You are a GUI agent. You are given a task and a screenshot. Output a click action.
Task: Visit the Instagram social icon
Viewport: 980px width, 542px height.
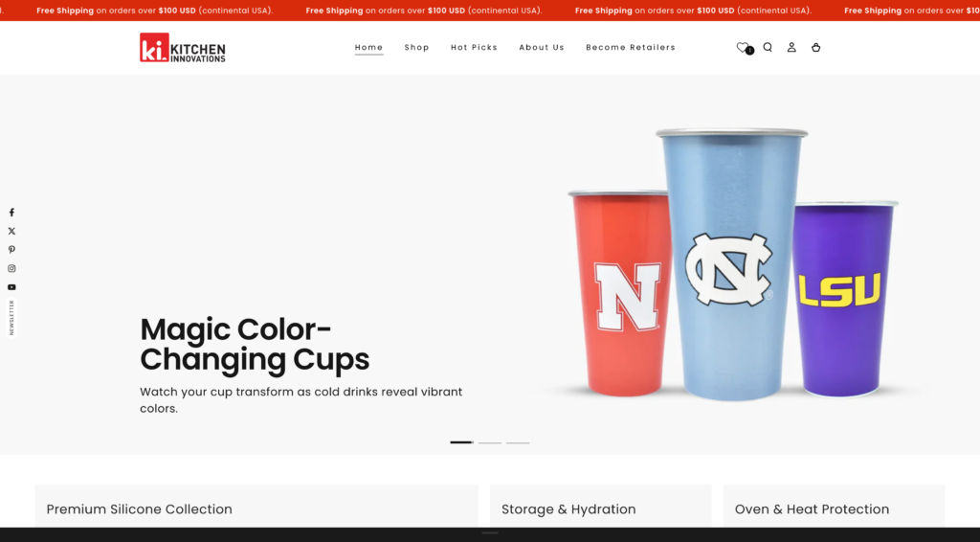pyautogui.click(x=11, y=268)
